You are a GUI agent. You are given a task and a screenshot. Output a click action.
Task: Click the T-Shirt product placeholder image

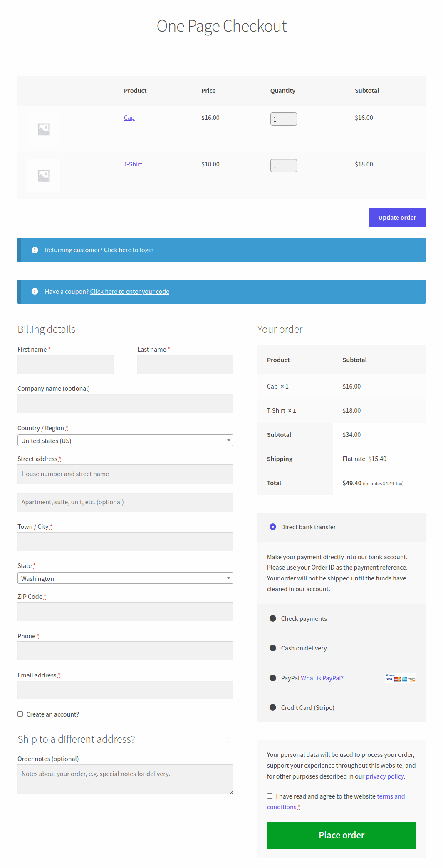pos(44,176)
